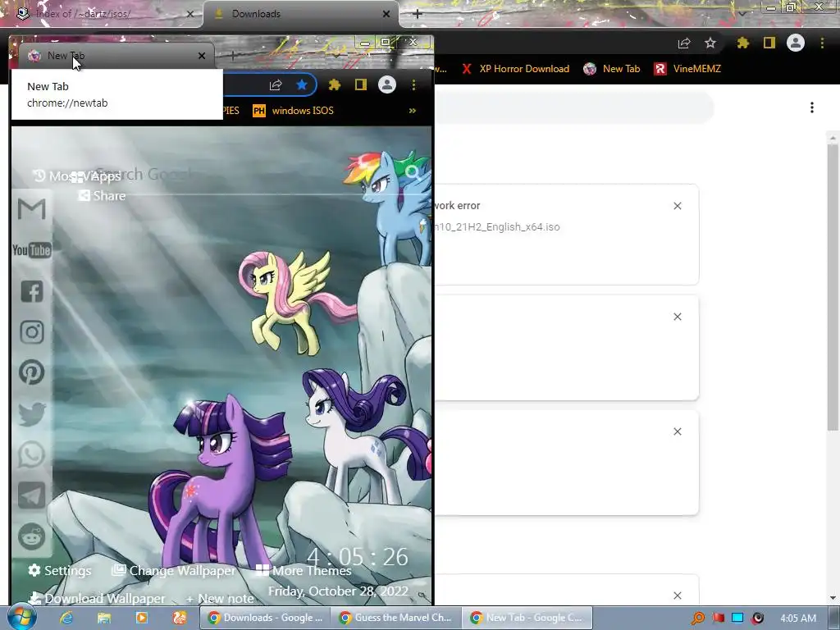Viewport: 840px width, 630px height.
Task: Open the WhatsApp sidebar shortcut
Action: coord(32,454)
